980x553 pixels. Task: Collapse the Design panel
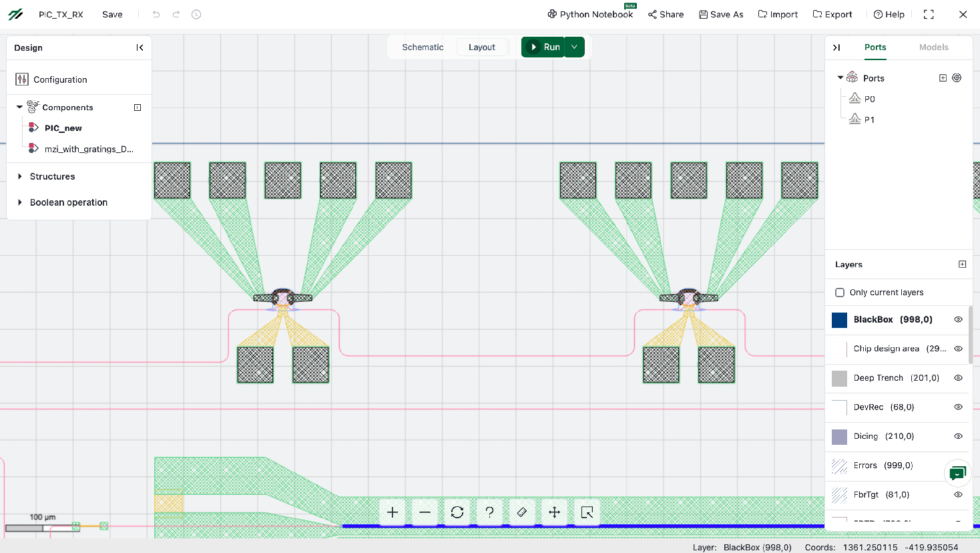pos(140,47)
